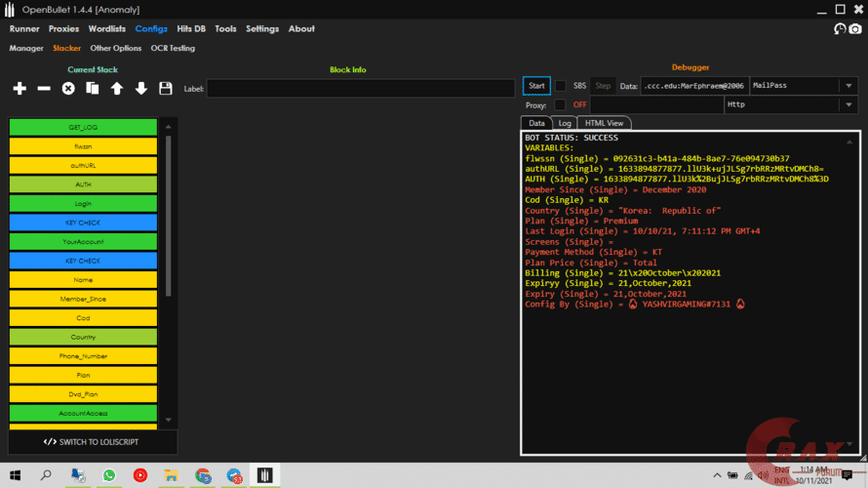Move the selected block up

click(x=117, y=89)
